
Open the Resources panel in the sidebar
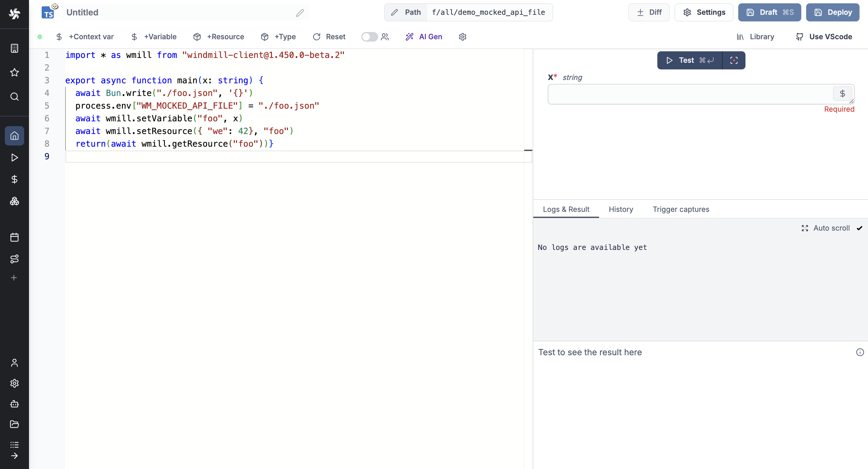pos(14,201)
